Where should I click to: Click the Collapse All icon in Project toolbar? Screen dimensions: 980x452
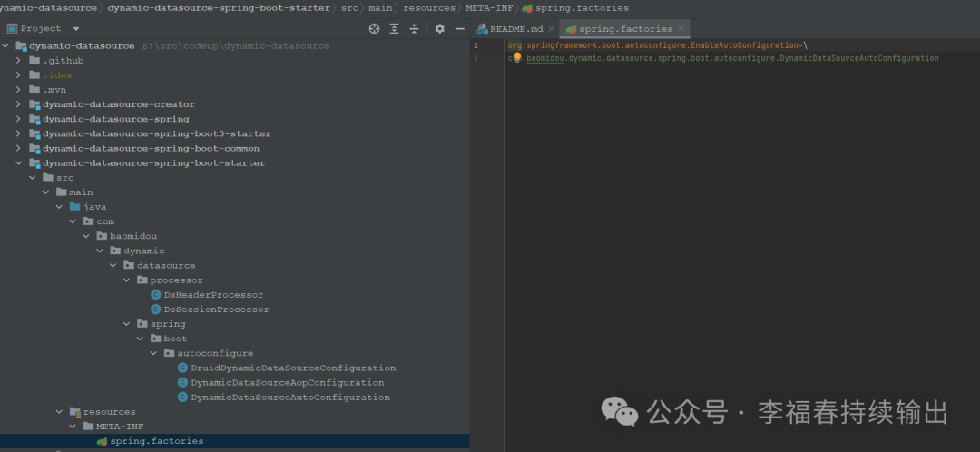[x=415, y=29]
